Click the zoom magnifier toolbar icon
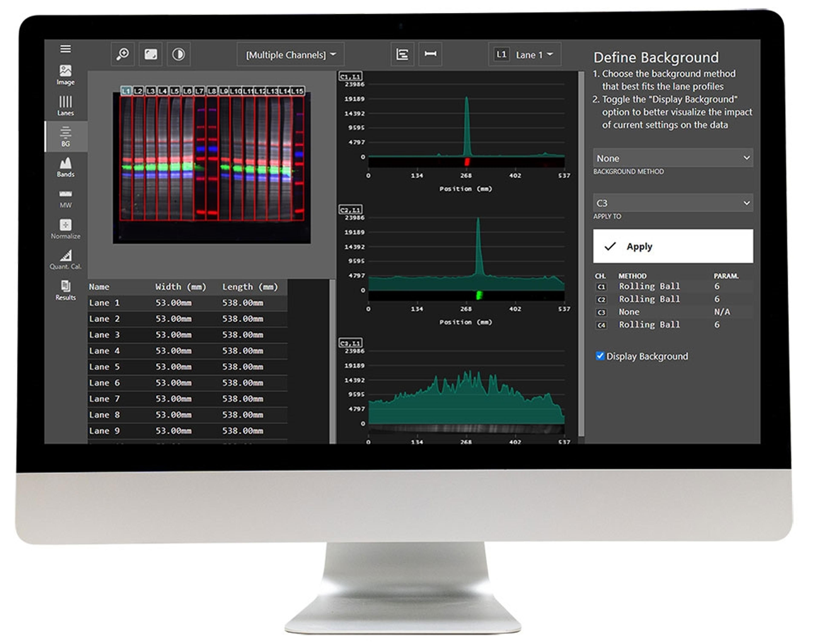Screen dimensions: 818x644 (x=123, y=55)
